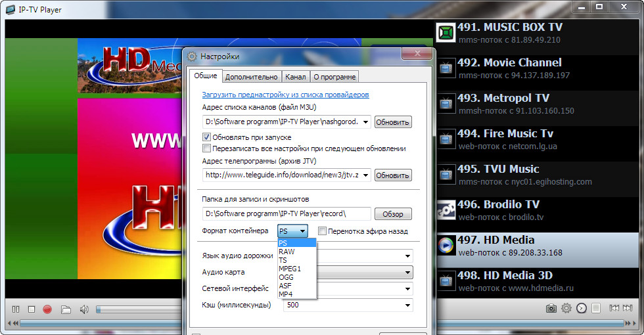Toggle 'Обновлять при запуске' checkbox

point(206,137)
